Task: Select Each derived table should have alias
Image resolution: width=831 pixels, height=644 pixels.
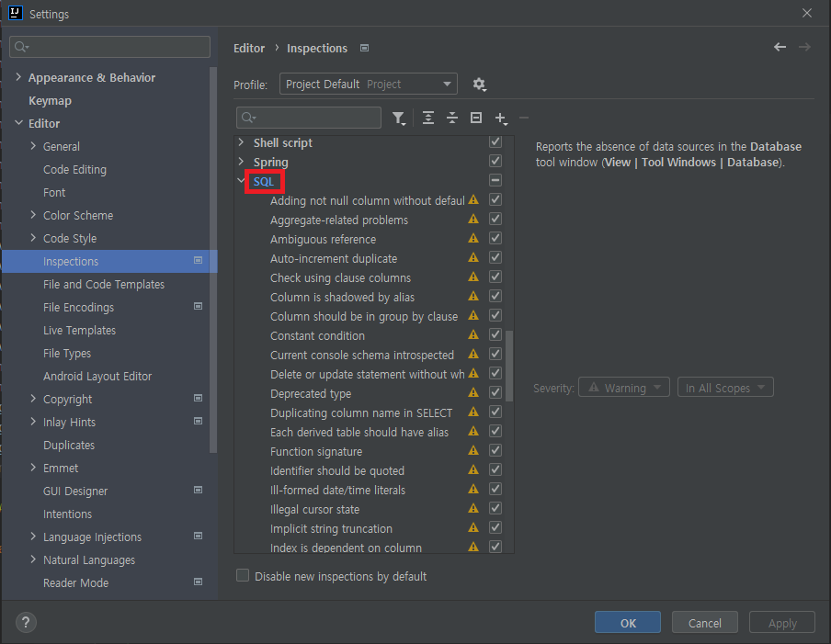Action: pyautogui.click(x=359, y=432)
